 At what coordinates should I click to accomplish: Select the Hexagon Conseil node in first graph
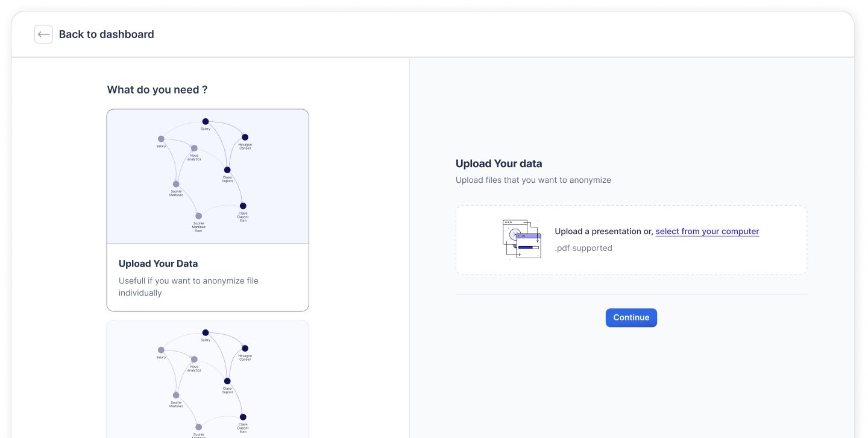coord(245,138)
